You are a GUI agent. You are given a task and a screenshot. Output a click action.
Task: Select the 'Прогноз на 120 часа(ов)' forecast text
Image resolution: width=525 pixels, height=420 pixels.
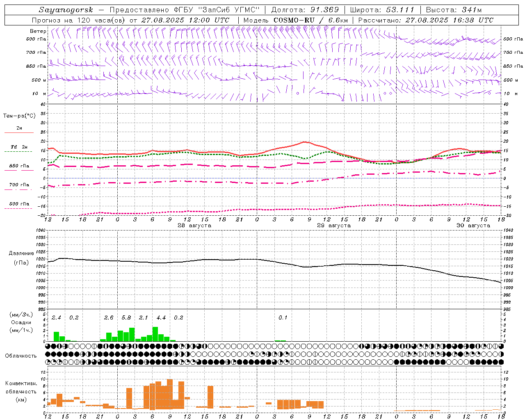click(x=79, y=20)
